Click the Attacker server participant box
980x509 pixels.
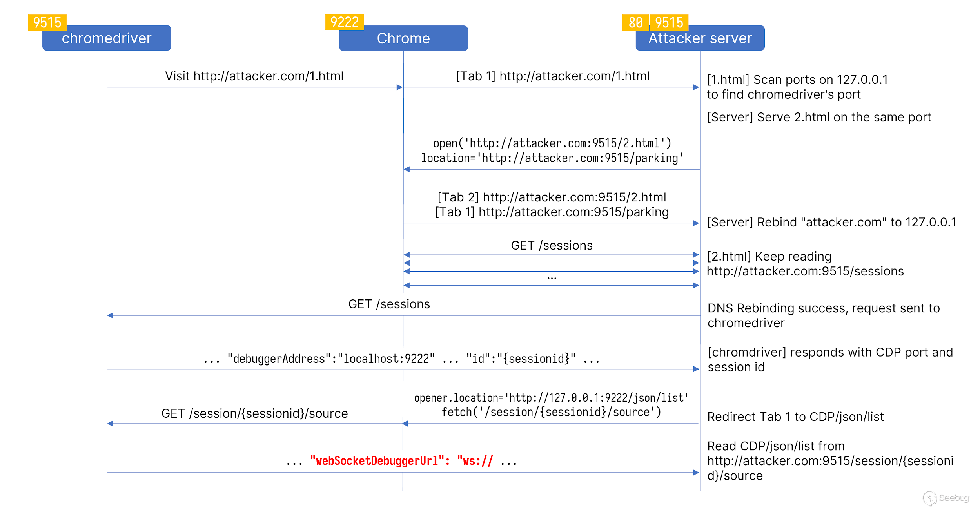(x=700, y=38)
